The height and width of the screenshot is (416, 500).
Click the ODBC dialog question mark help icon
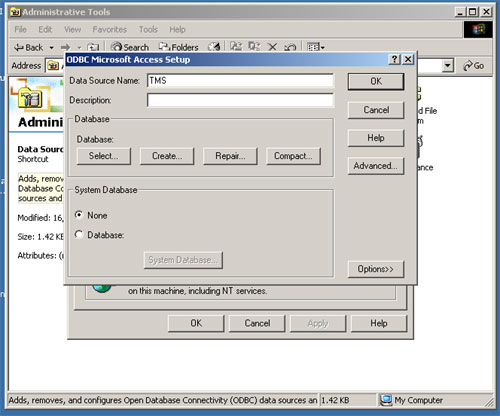tap(395, 59)
